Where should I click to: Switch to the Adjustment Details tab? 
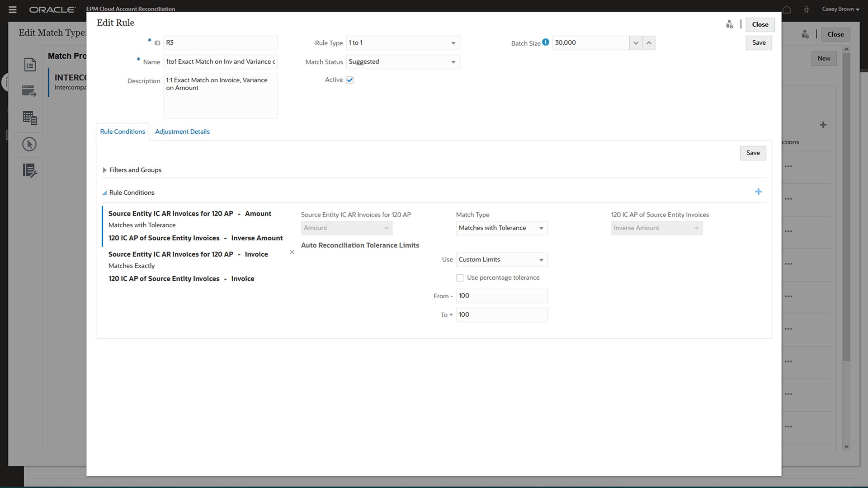[182, 131]
